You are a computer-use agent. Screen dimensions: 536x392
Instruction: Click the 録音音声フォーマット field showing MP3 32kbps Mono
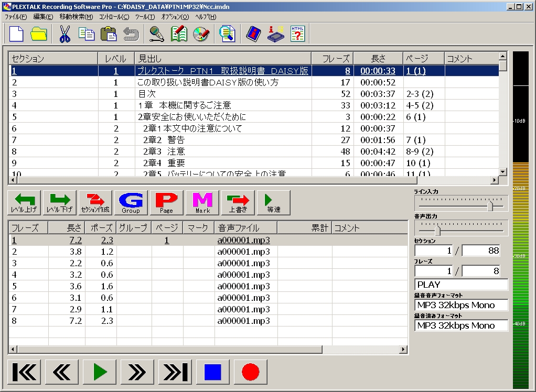click(x=461, y=305)
